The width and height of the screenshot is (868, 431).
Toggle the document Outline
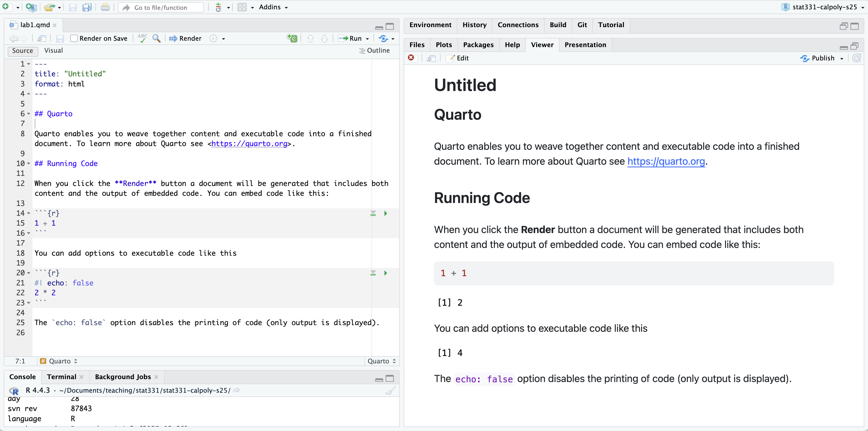(374, 51)
